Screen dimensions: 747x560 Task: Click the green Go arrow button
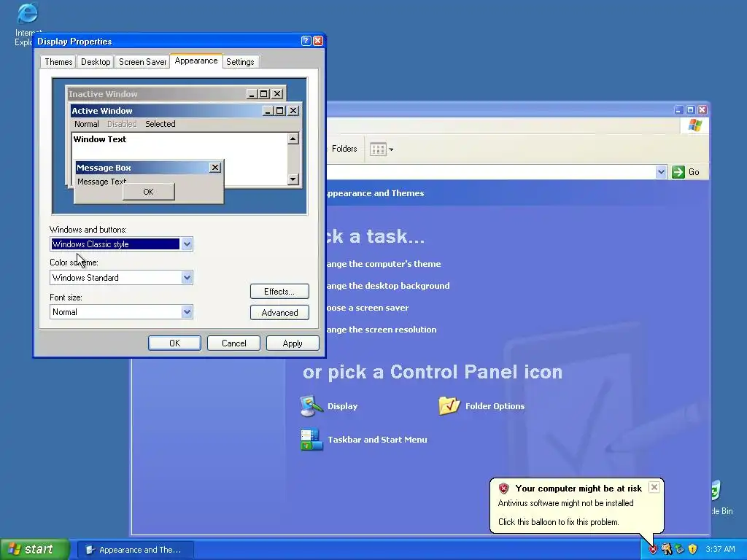coord(678,172)
